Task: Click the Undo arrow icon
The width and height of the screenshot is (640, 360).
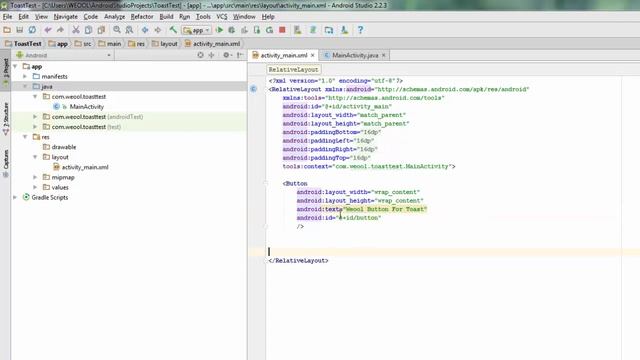Action: click(48, 30)
